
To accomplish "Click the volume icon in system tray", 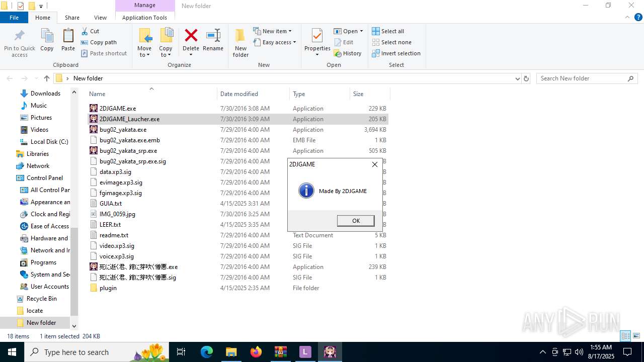I will coord(579,352).
